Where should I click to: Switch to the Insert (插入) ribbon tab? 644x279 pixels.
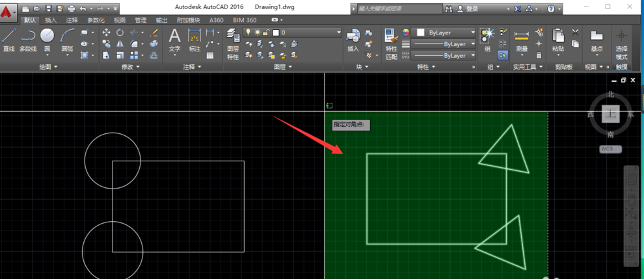[51, 20]
